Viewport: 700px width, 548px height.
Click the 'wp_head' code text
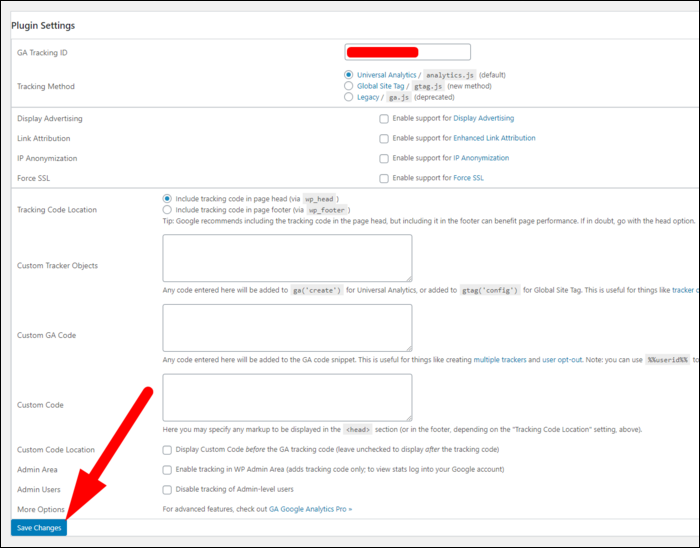(x=319, y=199)
